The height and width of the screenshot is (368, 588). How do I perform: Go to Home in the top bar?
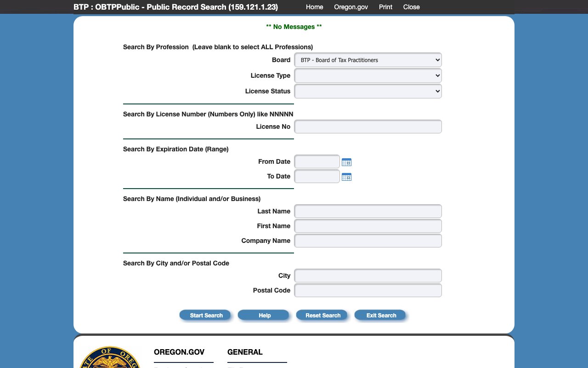(315, 7)
